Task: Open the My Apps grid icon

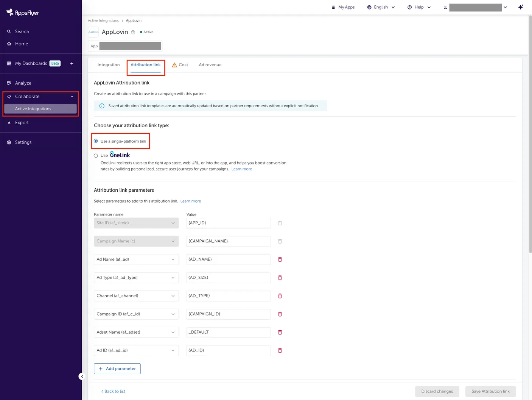Action: (x=333, y=7)
